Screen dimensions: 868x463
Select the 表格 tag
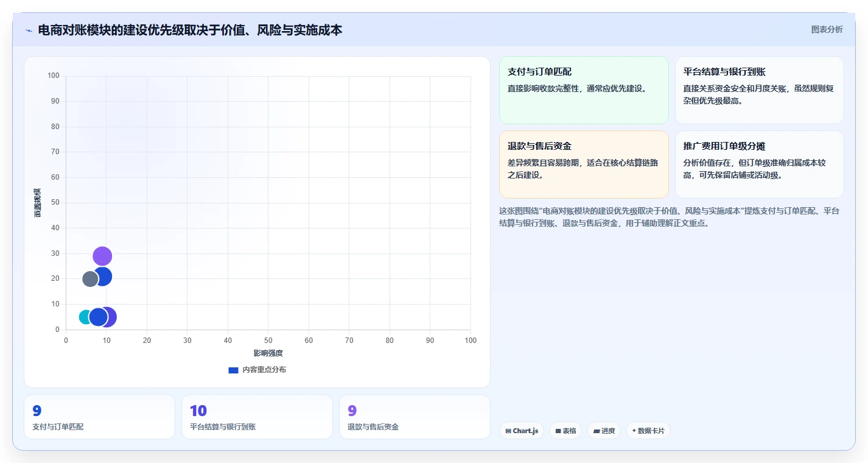click(565, 431)
